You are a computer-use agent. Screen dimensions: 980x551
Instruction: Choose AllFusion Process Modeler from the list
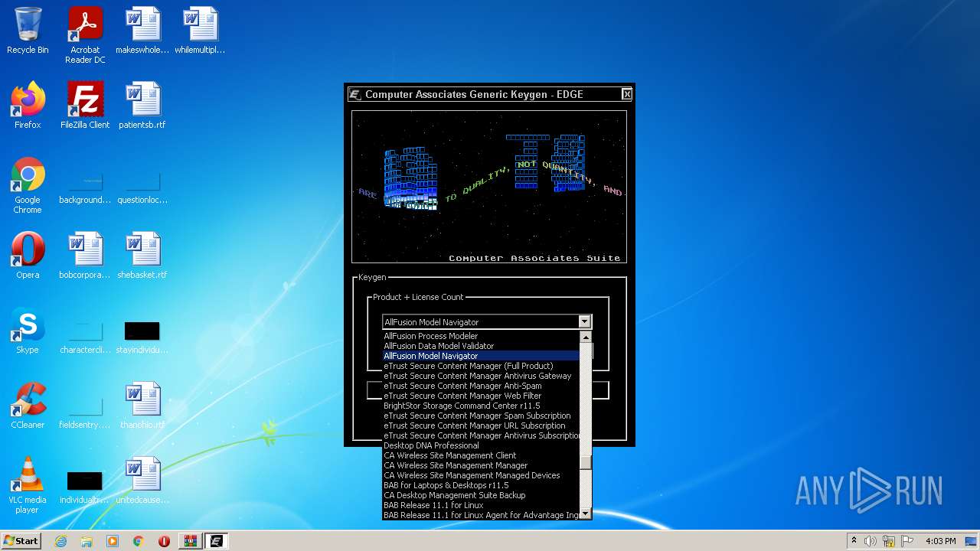point(482,336)
